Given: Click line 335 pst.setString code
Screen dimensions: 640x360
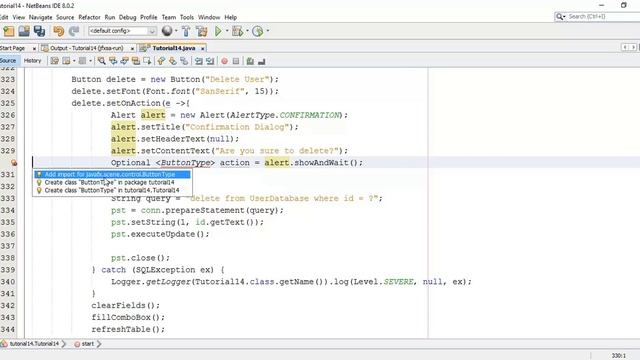Looking at the screenshot, I should click(x=187, y=222).
